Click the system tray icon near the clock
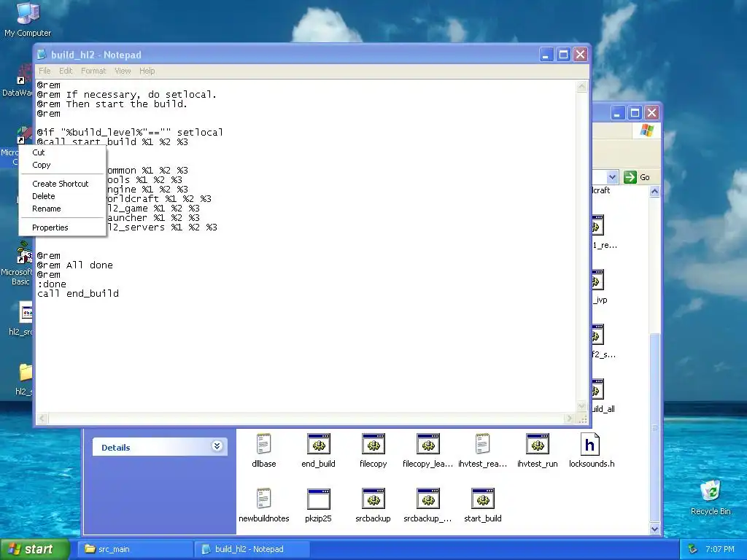Image resolution: width=747 pixels, height=560 pixels. coord(693,549)
